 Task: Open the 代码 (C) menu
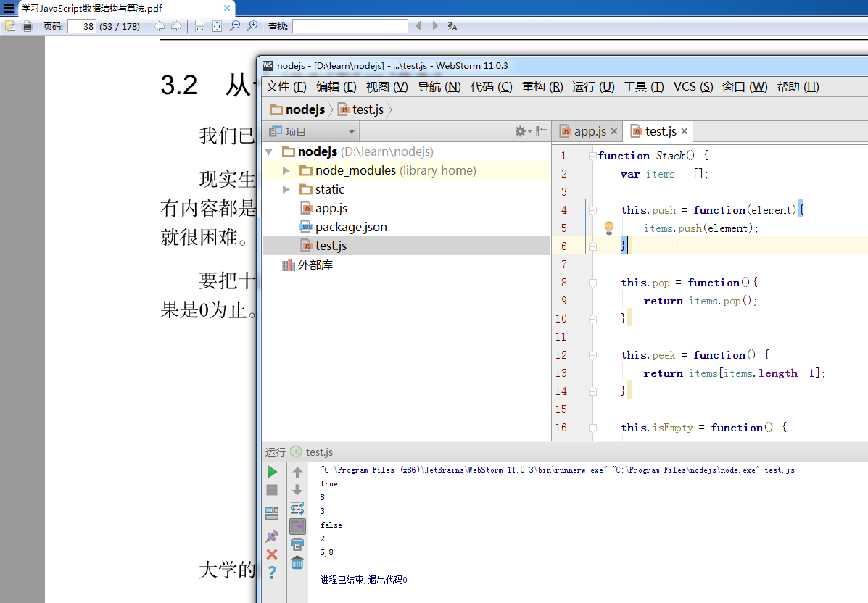(492, 87)
